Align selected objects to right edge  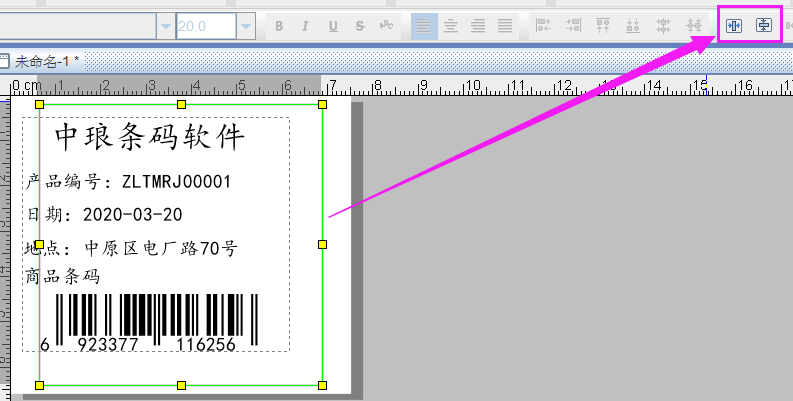574,25
